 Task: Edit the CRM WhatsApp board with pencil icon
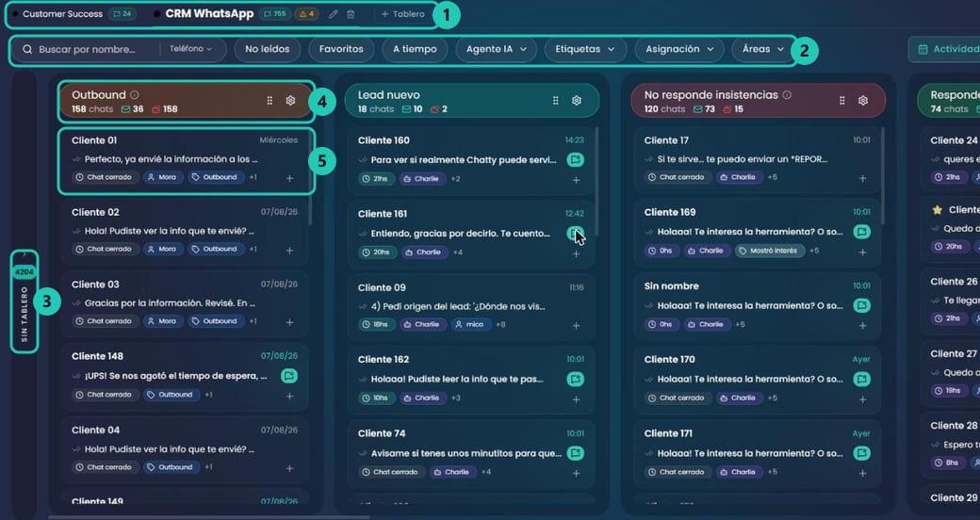pyautogui.click(x=334, y=14)
